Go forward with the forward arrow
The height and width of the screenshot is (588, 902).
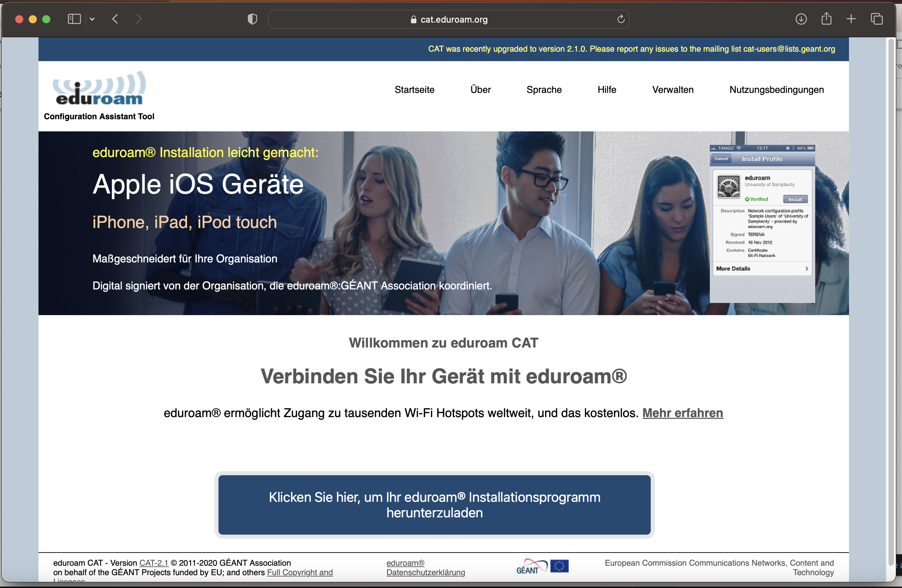(x=139, y=19)
